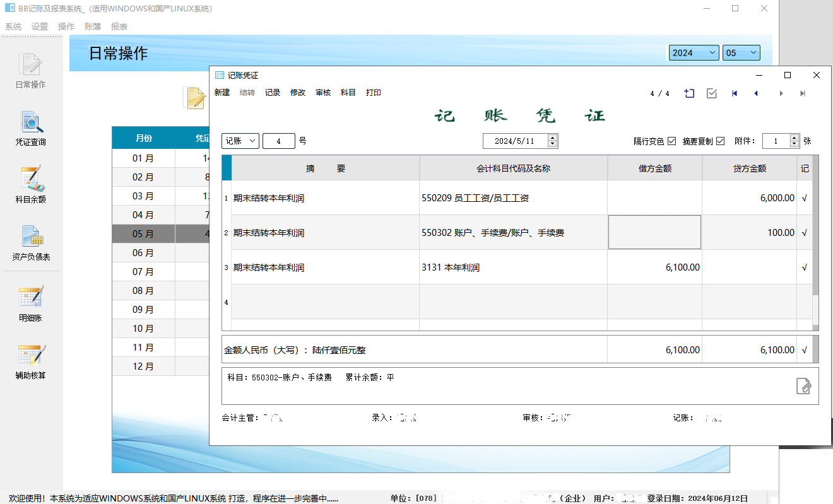Click the 记 checkmark in row 2
This screenshot has width=833, height=504.
pyautogui.click(x=804, y=233)
